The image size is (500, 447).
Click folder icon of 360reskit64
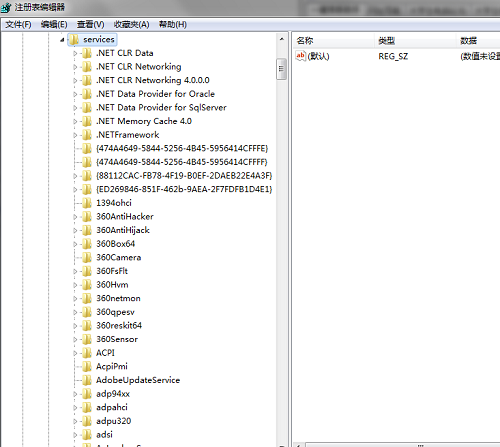pyautogui.click(x=87, y=326)
